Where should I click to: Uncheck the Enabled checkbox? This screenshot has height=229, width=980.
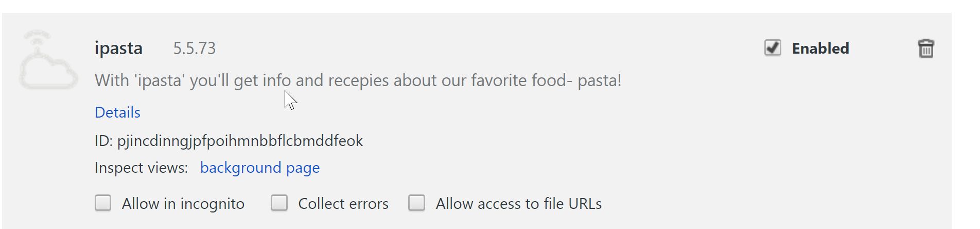click(x=773, y=48)
